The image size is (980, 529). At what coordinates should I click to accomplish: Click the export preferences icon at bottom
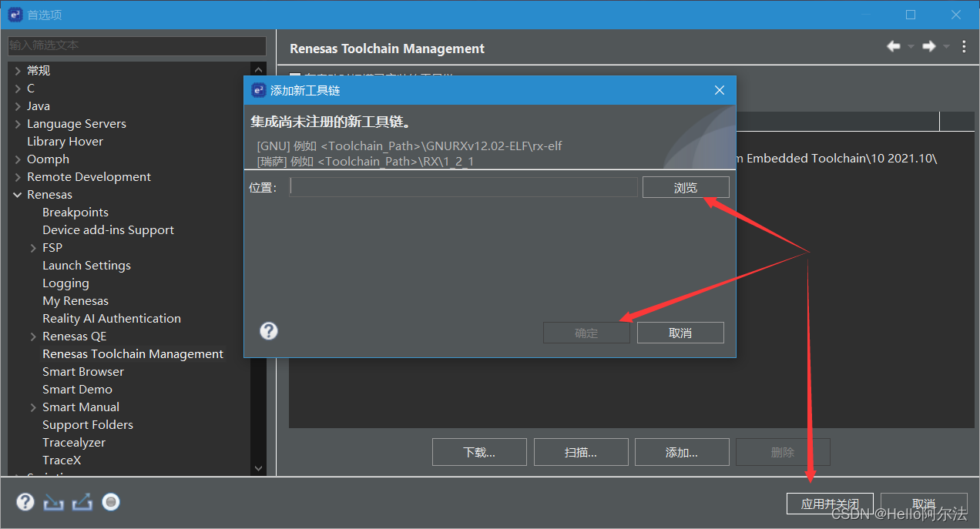81,501
